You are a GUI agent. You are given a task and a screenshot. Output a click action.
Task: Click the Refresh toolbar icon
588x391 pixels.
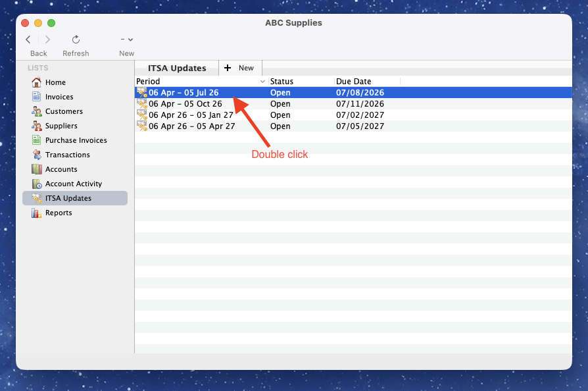coord(76,39)
